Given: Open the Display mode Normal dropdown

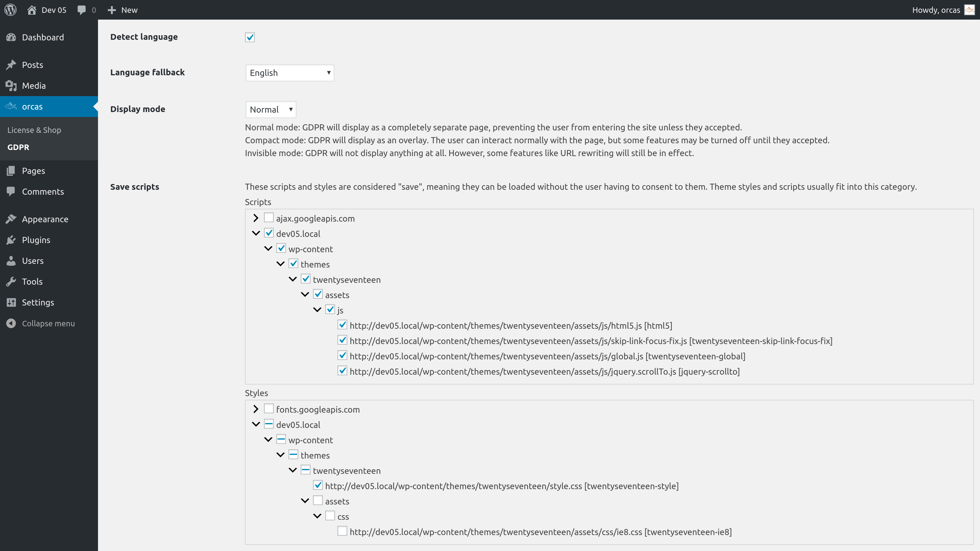Looking at the screenshot, I should (270, 110).
